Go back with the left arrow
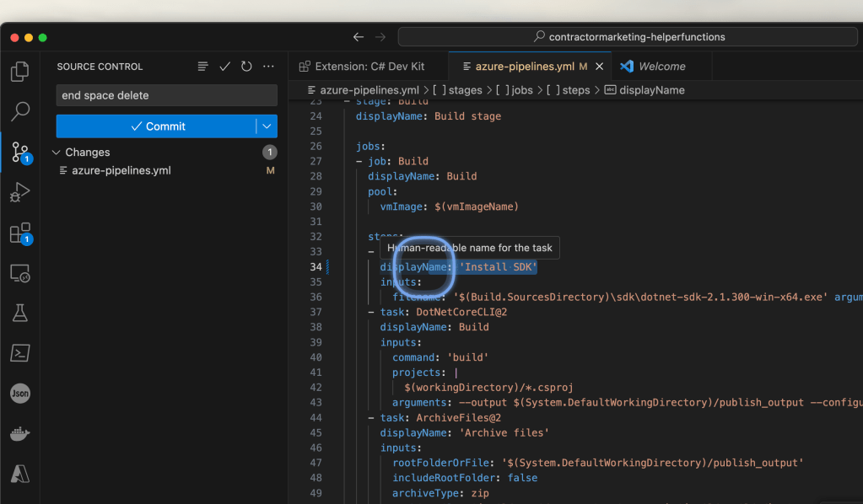Viewport: 863px width, 504px height. point(359,37)
